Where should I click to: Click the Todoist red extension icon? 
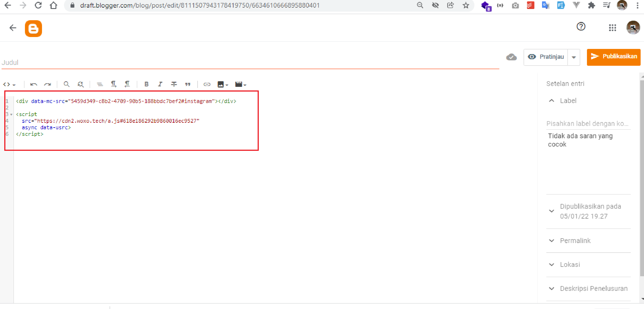530,5
